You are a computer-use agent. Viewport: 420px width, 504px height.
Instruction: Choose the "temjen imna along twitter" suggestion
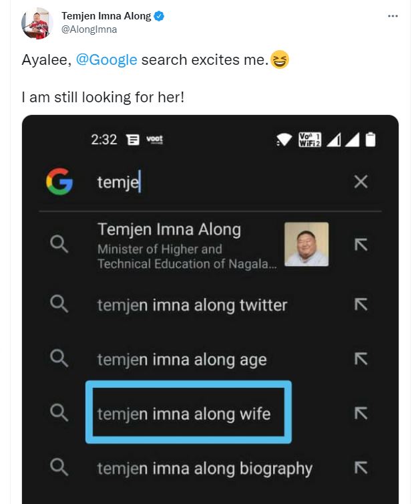[x=192, y=305]
